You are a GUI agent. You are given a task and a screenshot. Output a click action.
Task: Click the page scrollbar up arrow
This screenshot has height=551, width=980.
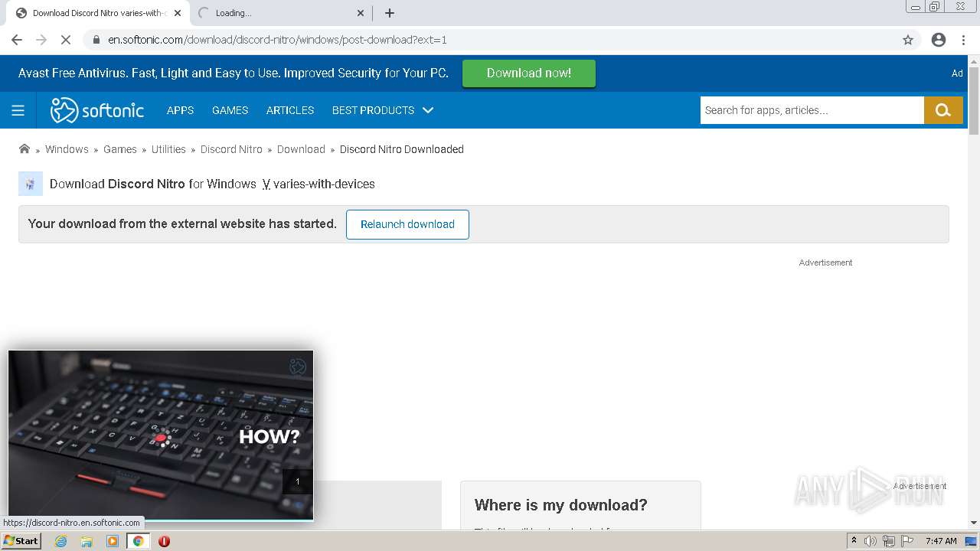(974, 60)
